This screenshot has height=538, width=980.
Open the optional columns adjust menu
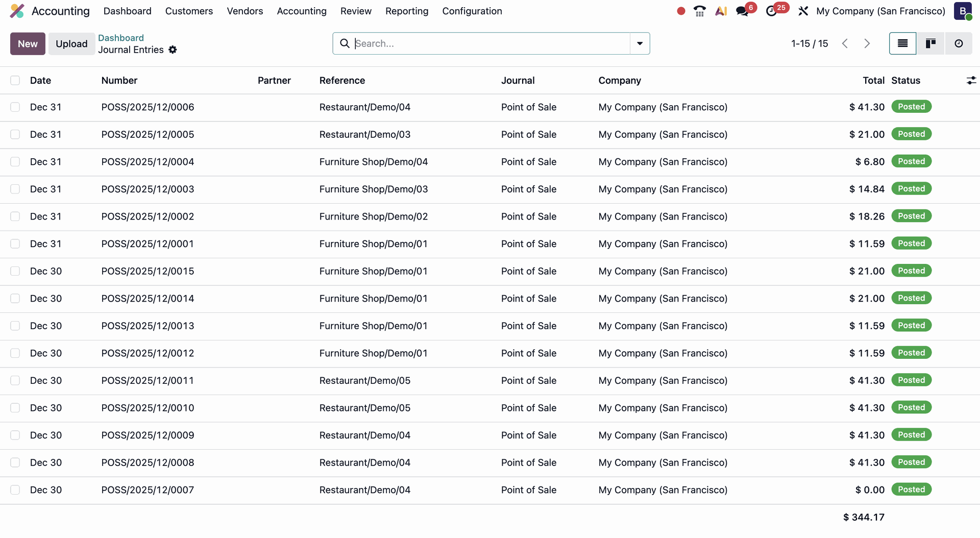(x=971, y=81)
